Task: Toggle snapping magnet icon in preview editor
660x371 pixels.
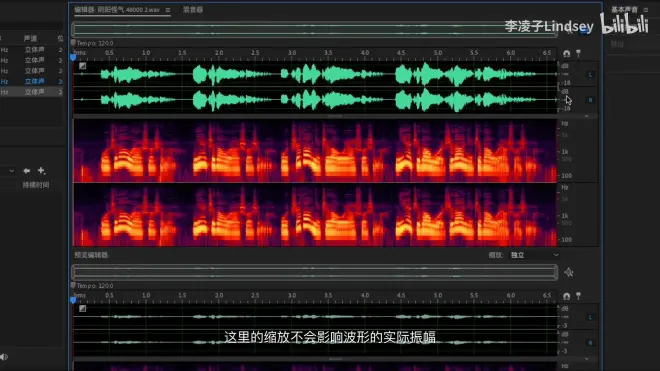Action: (567, 296)
